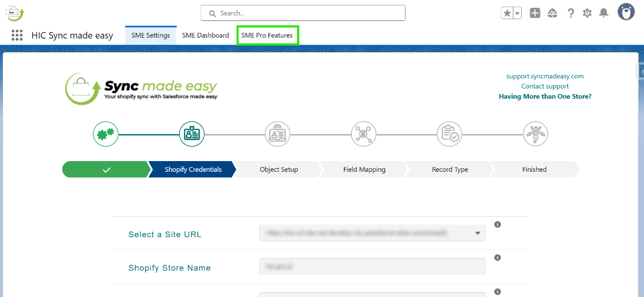Image resolution: width=644 pixels, height=297 pixels.
Task: Open the App Launcher dots grid
Action: (17, 35)
